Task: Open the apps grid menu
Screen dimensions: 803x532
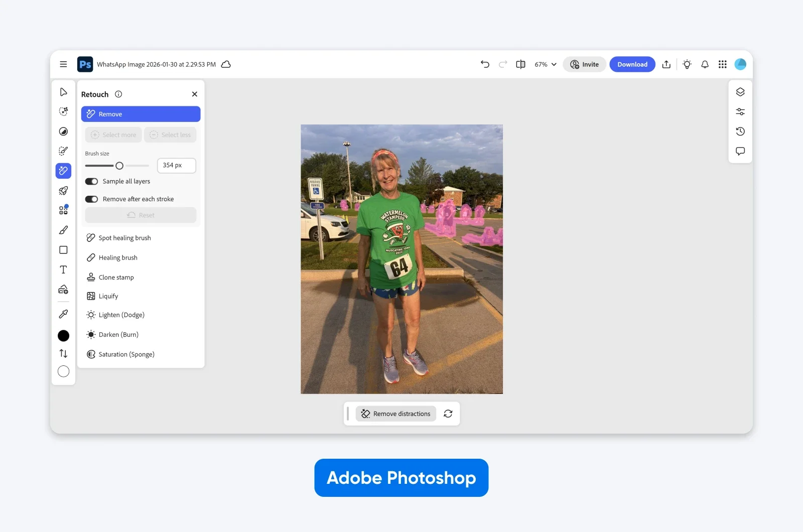Action: coord(723,64)
